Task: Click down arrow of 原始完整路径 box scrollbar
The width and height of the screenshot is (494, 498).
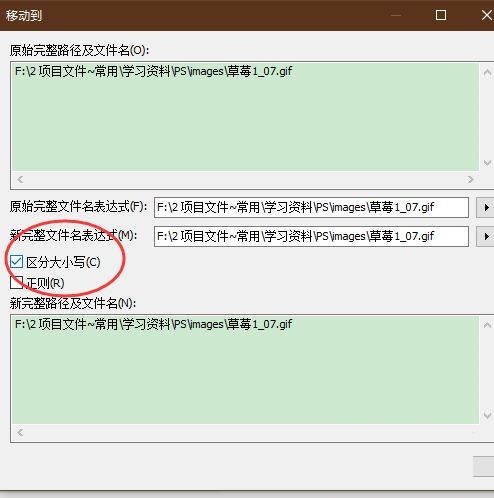Action: [x=487, y=163]
